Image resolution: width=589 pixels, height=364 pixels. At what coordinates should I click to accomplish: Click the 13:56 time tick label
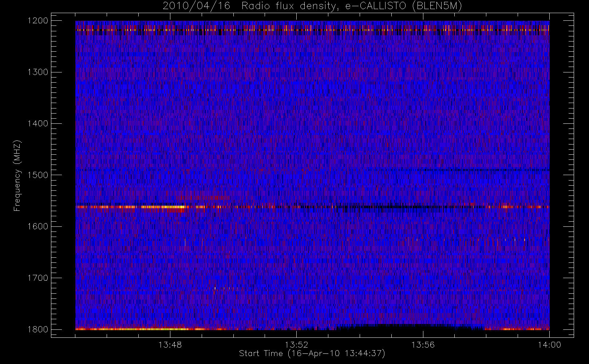[x=423, y=345]
